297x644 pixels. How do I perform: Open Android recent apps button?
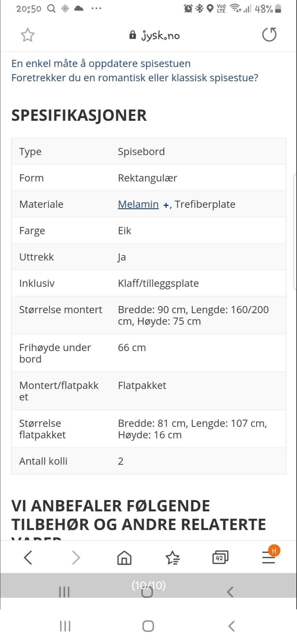(x=65, y=625)
